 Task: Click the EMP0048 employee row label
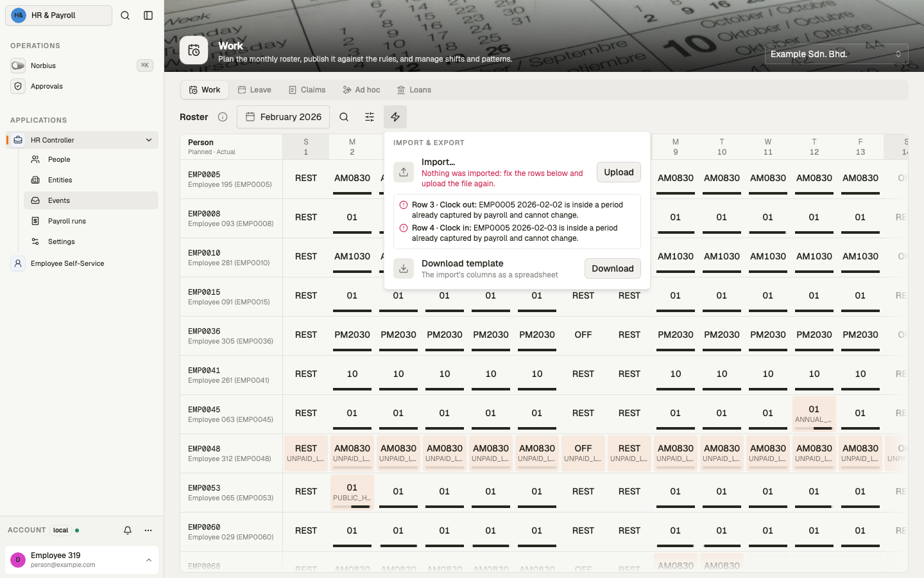231,453
